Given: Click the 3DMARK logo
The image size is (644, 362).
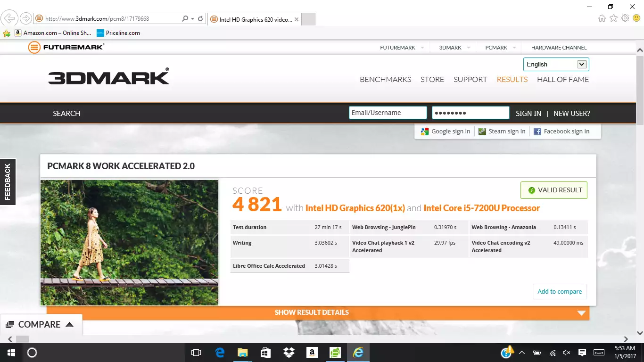Looking at the screenshot, I should (x=109, y=77).
